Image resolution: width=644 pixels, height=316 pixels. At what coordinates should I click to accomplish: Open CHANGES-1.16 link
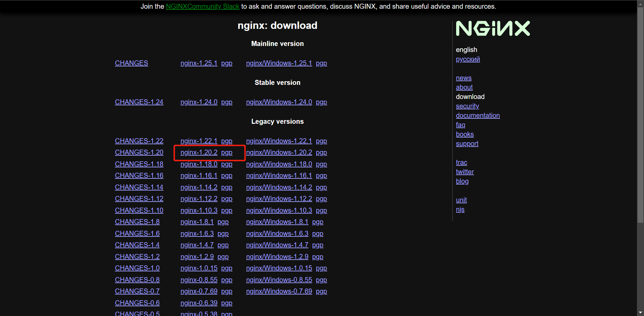(139, 175)
